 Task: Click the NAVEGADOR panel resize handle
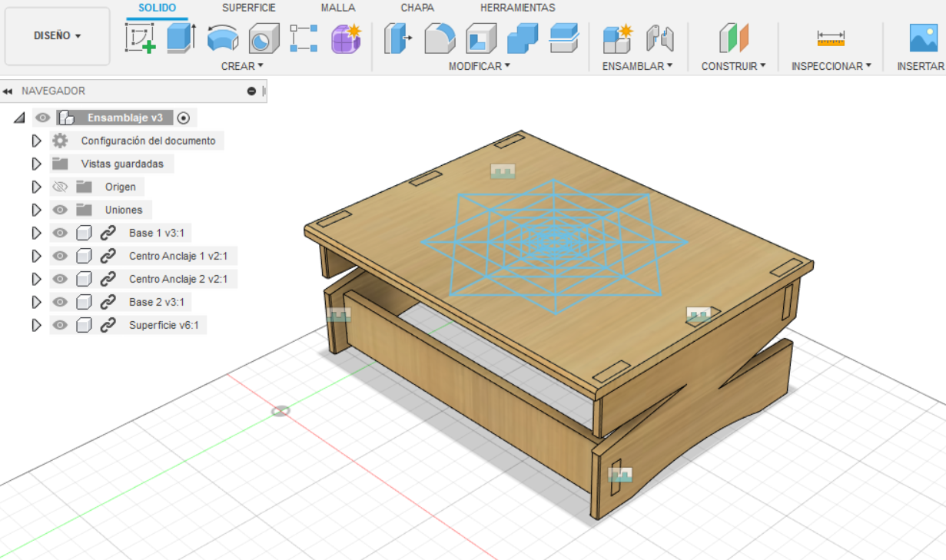tap(264, 91)
